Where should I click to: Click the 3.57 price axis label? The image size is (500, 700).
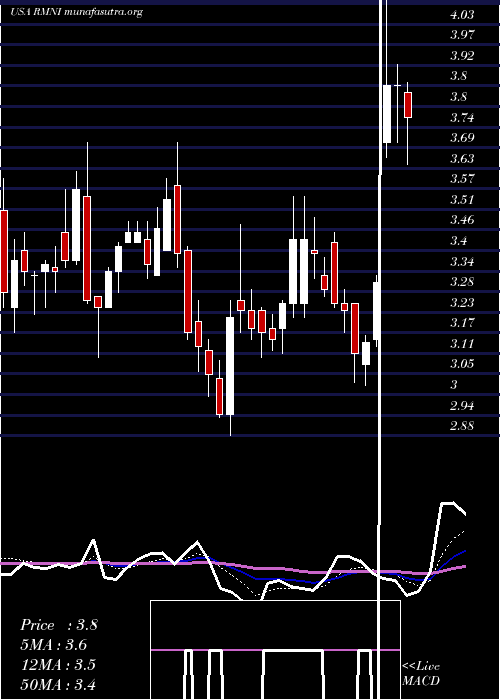[462, 179]
